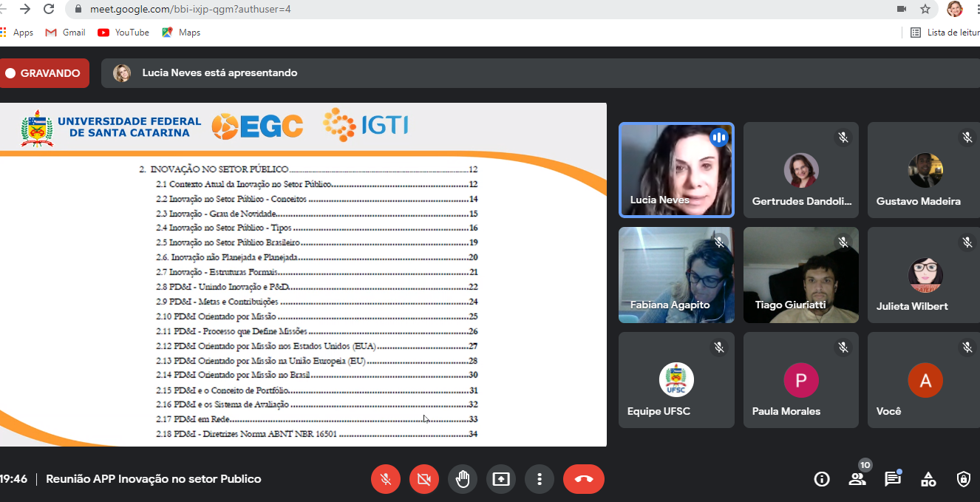
Task: Click the GRAVANDO recording indicator
Action: 44,73
